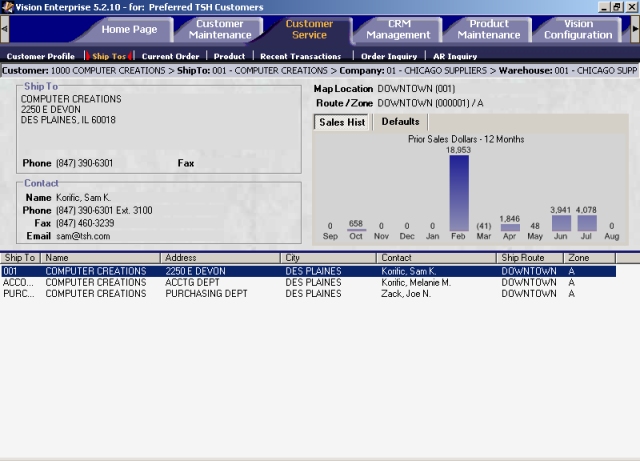This screenshot has width=640, height=461.
Task: Click the email sam@tsh.com
Action: click(83, 236)
